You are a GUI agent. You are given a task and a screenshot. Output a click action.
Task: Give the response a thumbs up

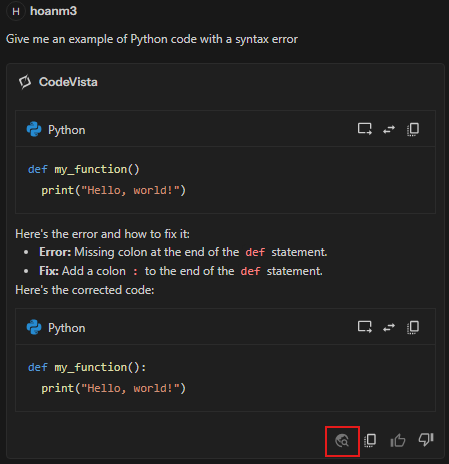[398, 440]
